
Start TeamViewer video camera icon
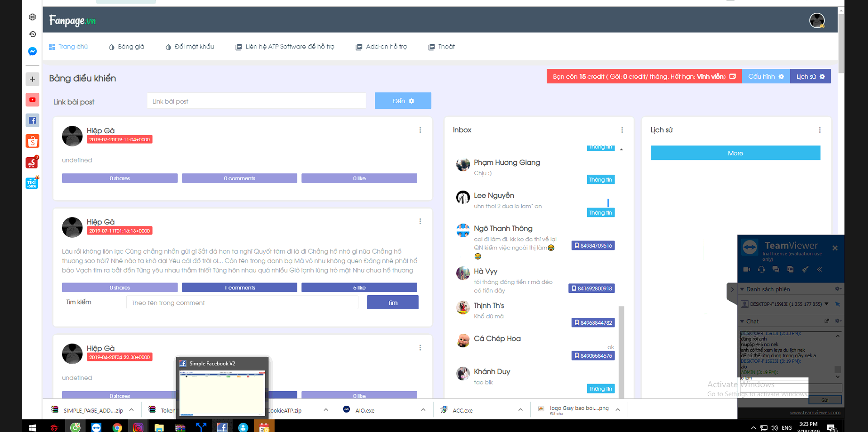[747, 269]
